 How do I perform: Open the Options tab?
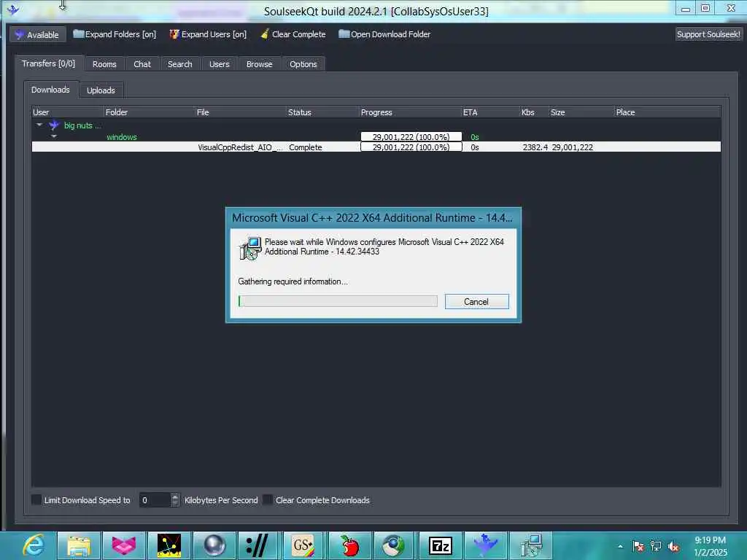pos(303,64)
